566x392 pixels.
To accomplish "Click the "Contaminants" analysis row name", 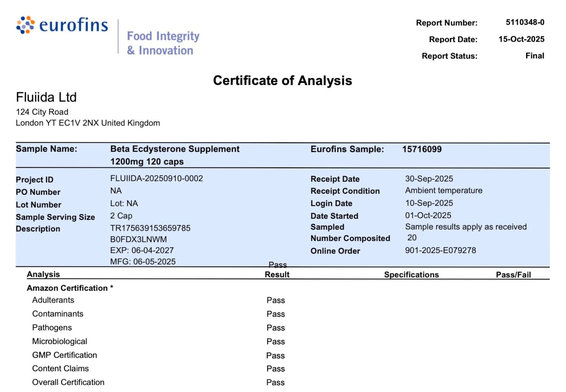I will [58, 314].
